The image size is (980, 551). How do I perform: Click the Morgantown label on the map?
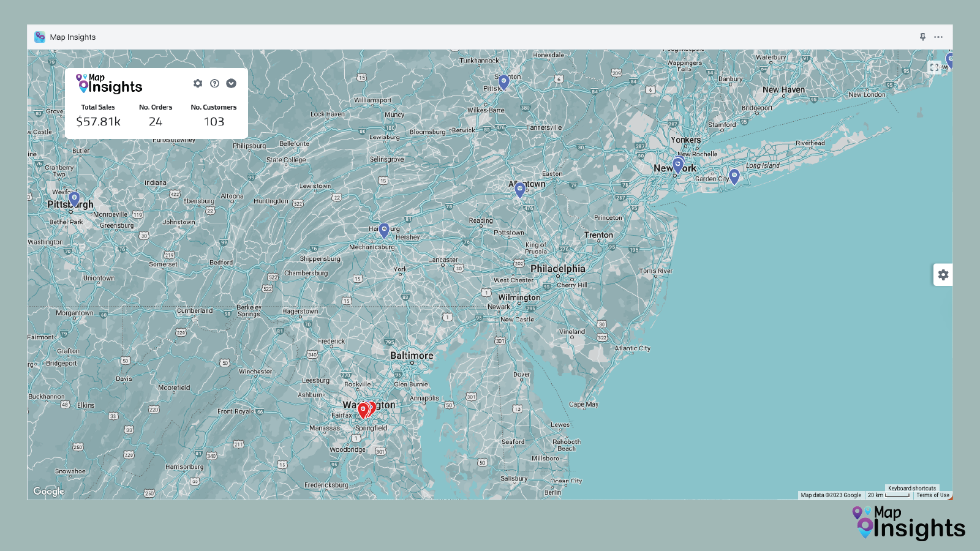coord(75,313)
